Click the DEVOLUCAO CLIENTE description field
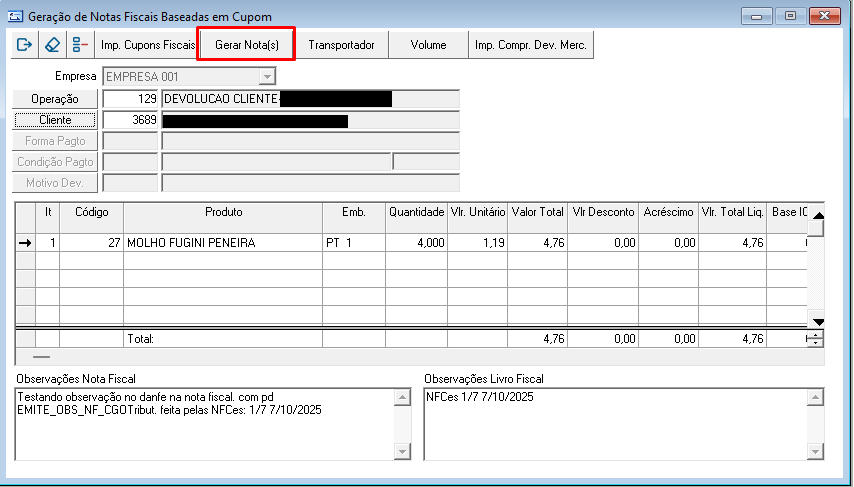The width and height of the screenshot is (854, 487). point(310,99)
